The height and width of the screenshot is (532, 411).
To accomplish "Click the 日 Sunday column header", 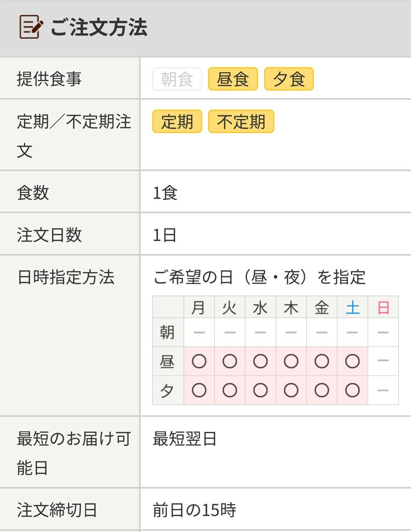I will click(383, 308).
